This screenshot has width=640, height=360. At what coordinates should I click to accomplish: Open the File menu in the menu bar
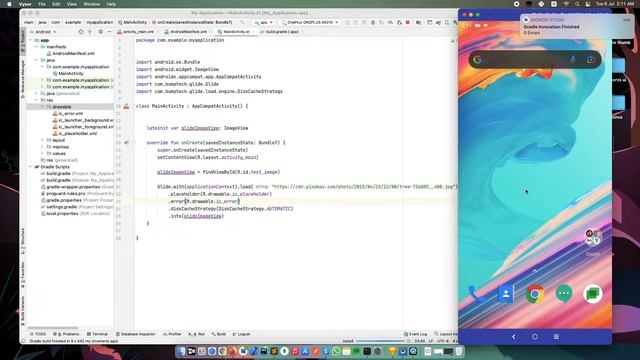42,4
